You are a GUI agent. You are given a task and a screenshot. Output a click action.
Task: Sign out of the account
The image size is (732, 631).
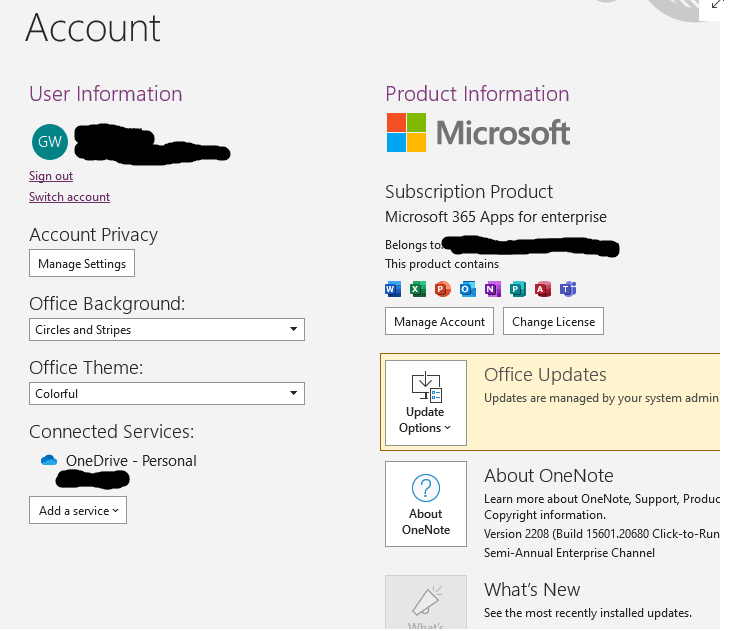[51, 176]
